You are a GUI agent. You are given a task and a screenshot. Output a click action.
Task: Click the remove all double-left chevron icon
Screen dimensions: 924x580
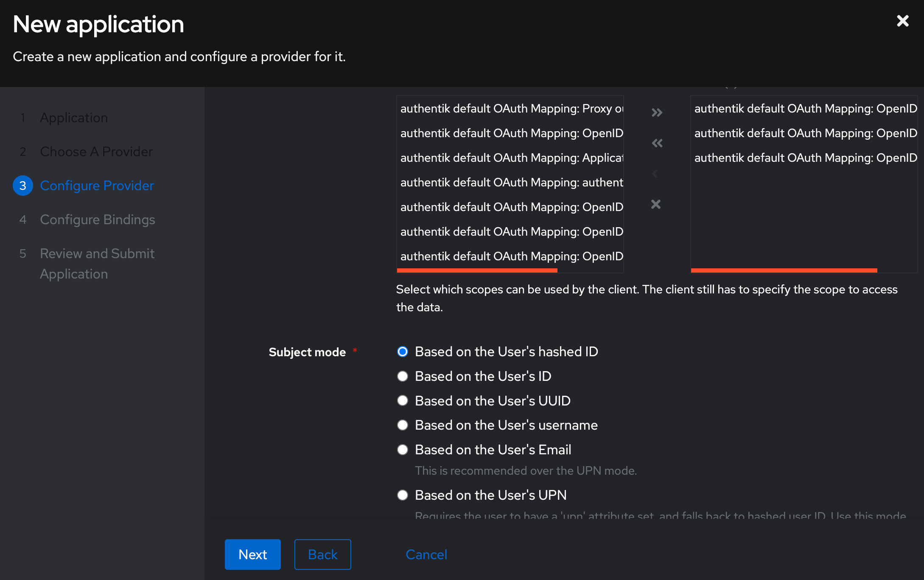(x=657, y=143)
